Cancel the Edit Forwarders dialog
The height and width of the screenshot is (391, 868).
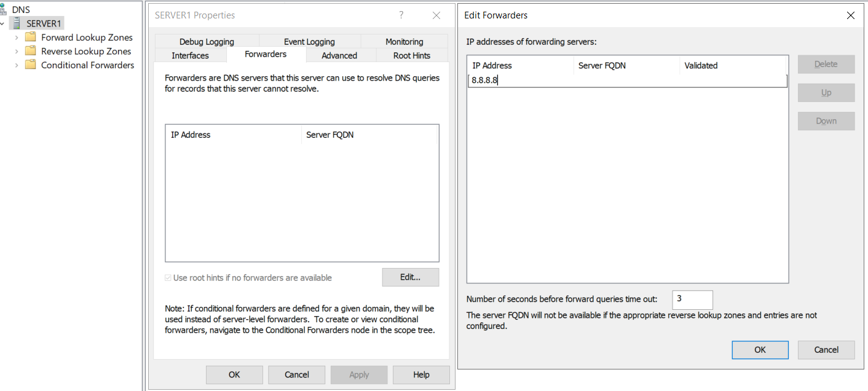point(826,350)
